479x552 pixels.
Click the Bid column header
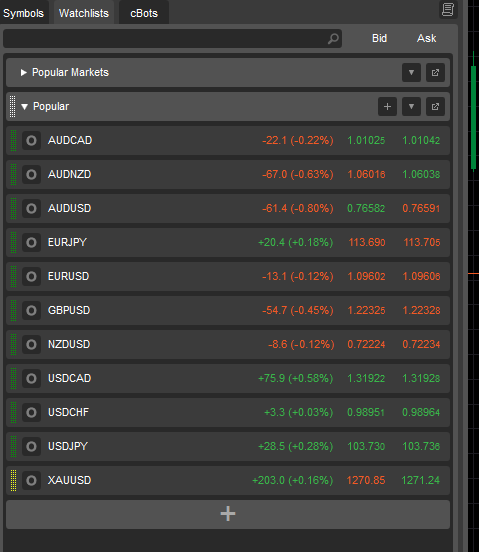(379, 38)
